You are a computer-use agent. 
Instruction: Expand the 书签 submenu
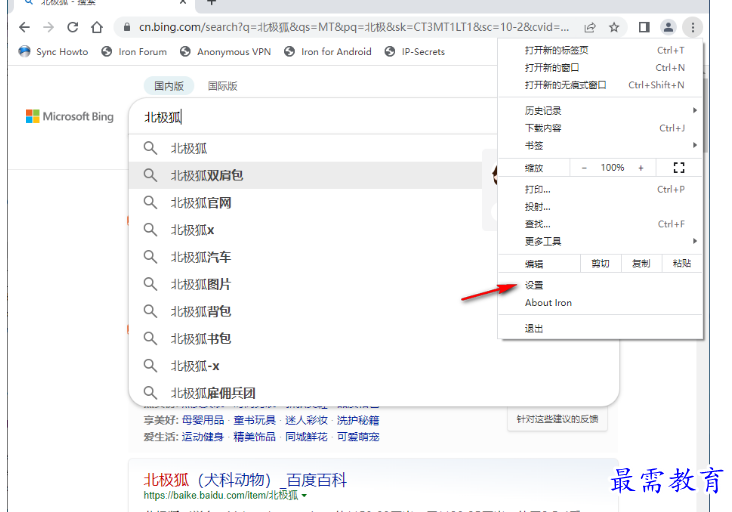point(600,146)
